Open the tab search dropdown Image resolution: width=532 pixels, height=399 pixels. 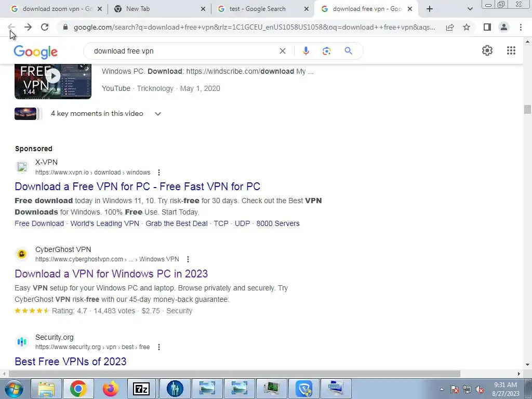[470, 9]
